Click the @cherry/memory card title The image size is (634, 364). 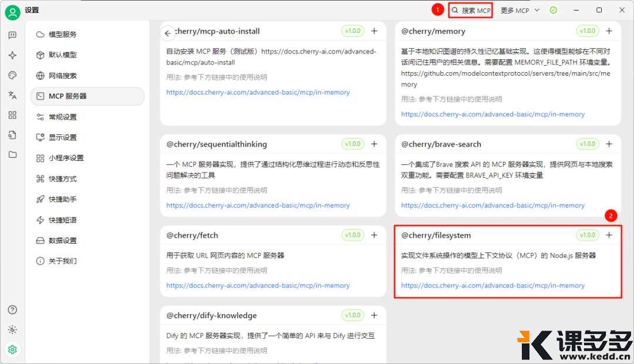tap(433, 31)
